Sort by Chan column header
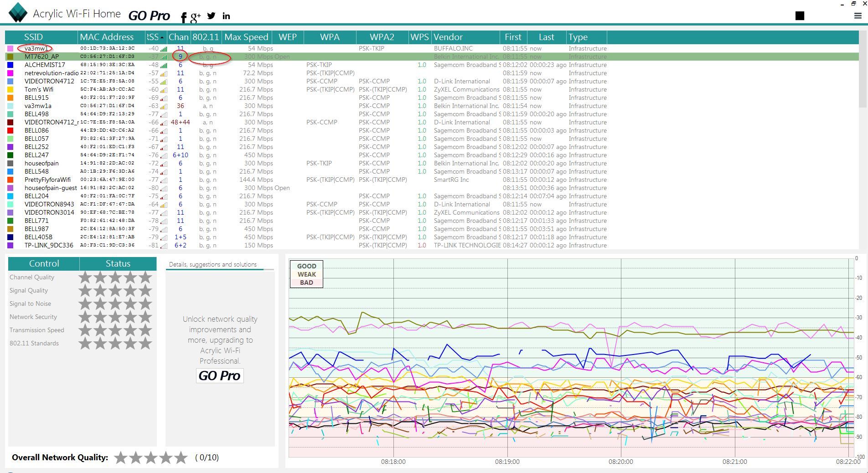 coord(178,37)
